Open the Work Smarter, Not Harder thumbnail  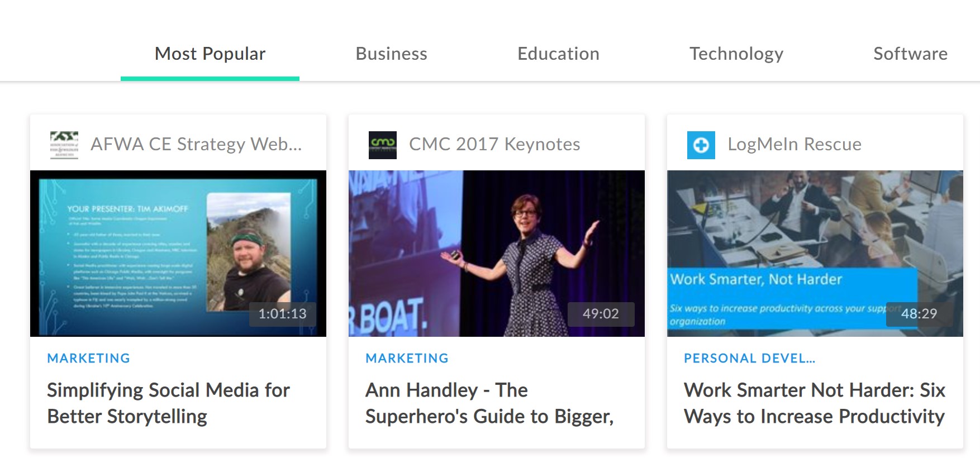(x=815, y=253)
